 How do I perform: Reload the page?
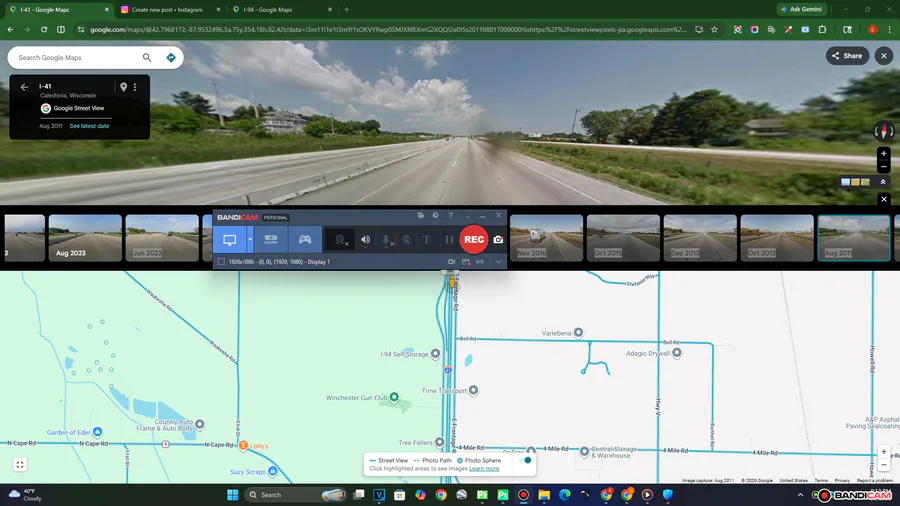(44, 29)
